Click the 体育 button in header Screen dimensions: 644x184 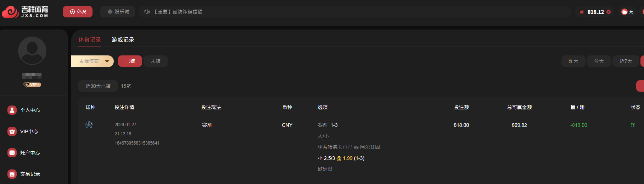pos(78,12)
